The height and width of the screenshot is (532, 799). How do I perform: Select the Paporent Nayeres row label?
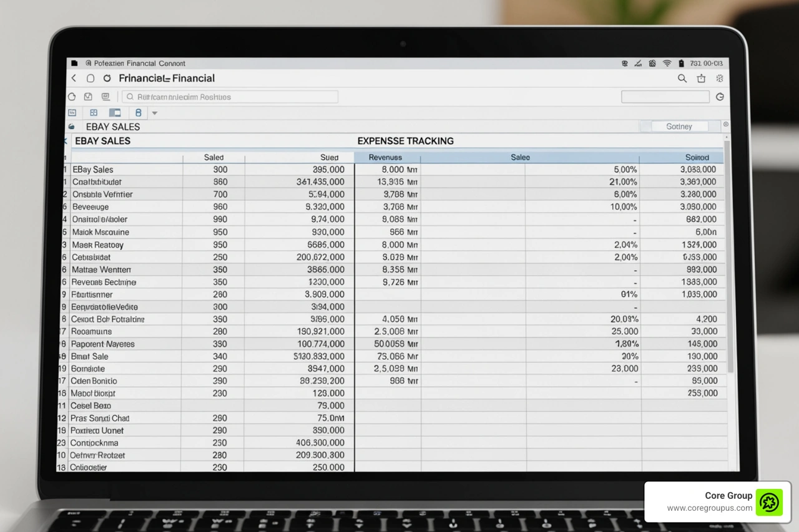(x=102, y=344)
